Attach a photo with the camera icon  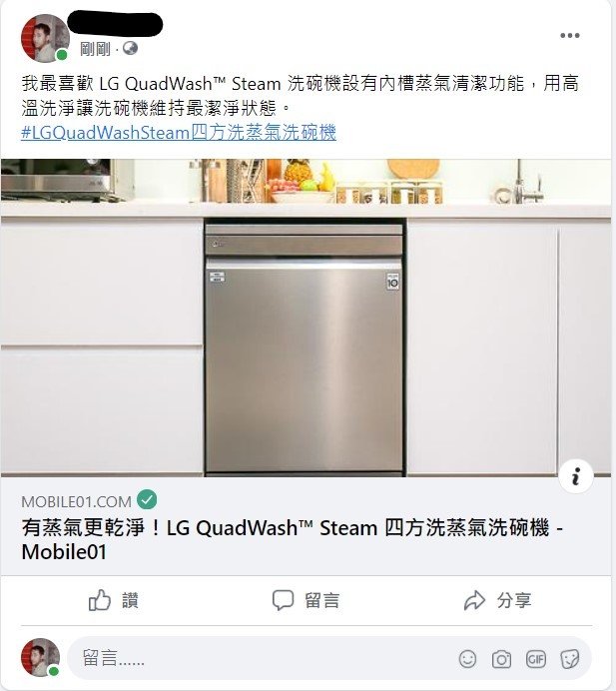click(501, 659)
